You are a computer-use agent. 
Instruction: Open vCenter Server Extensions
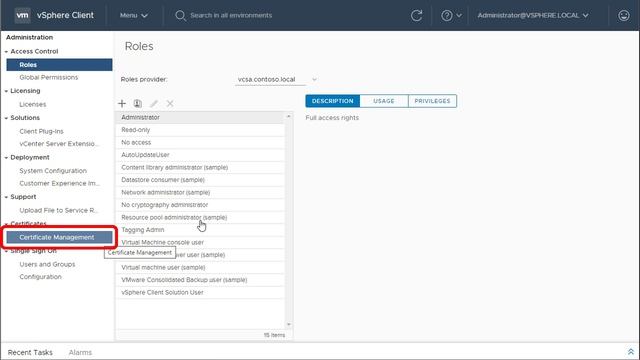coord(59,144)
